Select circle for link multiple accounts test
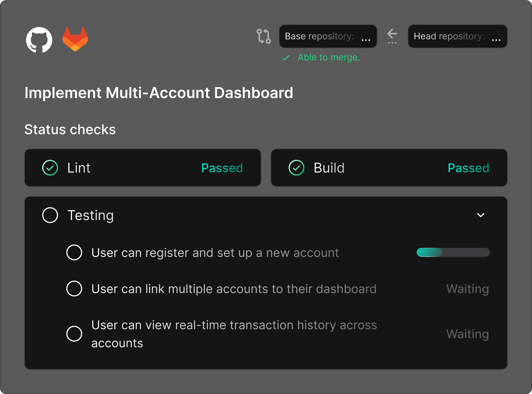This screenshot has height=394, width=532. pyautogui.click(x=74, y=288)
